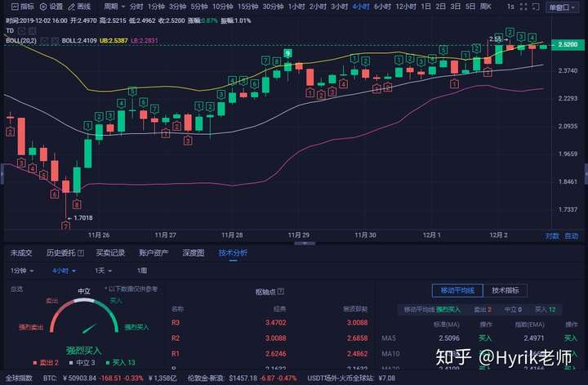Open the 1天 analysis interval dropdown
Image resolution: width=588 pixels, height=385 pixels.
104,271
